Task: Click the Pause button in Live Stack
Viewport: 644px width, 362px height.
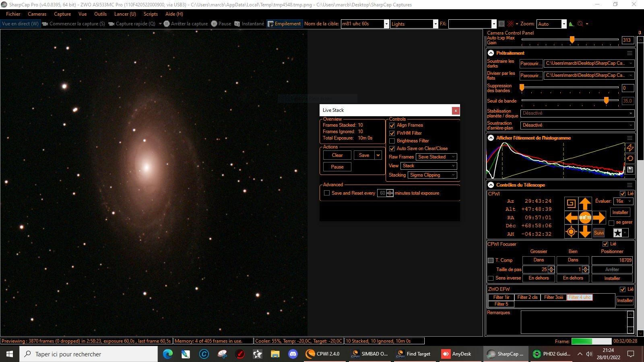Action: (337, 167)
